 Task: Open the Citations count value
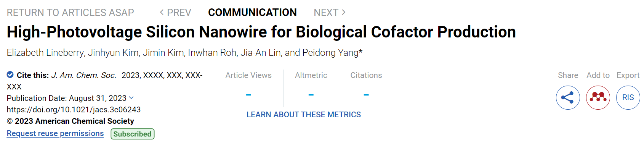(366, 94)
